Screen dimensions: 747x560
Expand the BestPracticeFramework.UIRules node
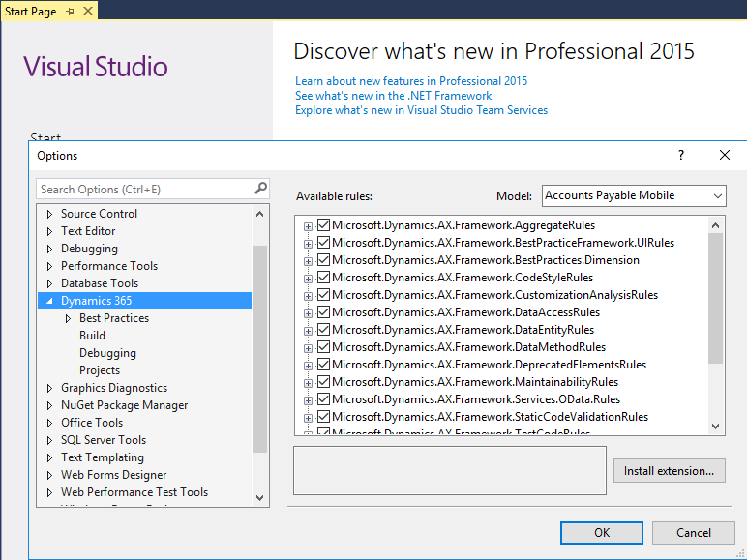[308, 244]
